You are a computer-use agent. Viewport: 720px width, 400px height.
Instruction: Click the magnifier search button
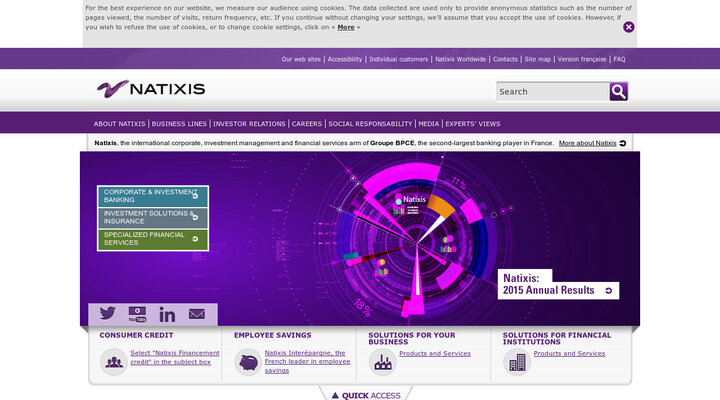click(619, 92)
